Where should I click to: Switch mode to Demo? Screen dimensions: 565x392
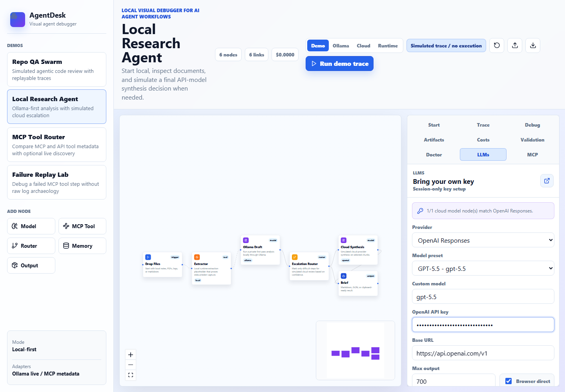318,45
